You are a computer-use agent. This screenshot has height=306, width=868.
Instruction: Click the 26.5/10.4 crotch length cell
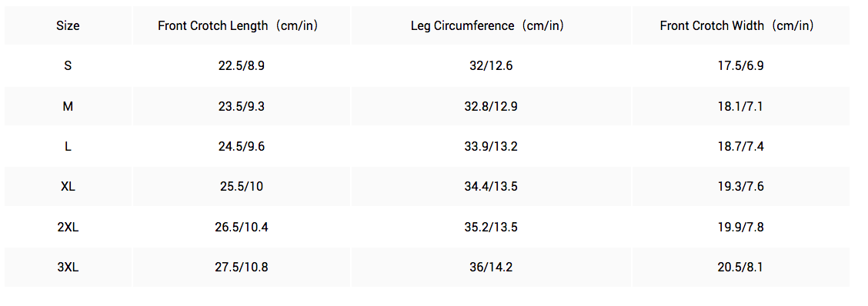242,227
